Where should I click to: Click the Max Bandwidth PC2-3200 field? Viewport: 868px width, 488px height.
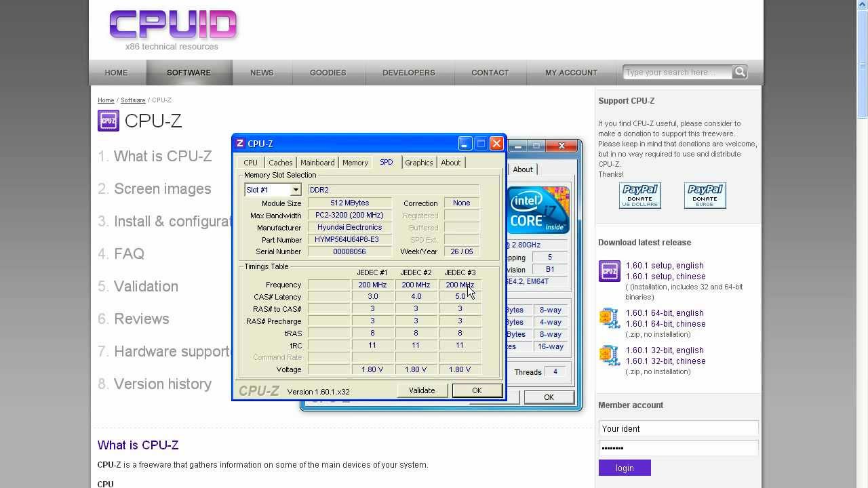350,216
